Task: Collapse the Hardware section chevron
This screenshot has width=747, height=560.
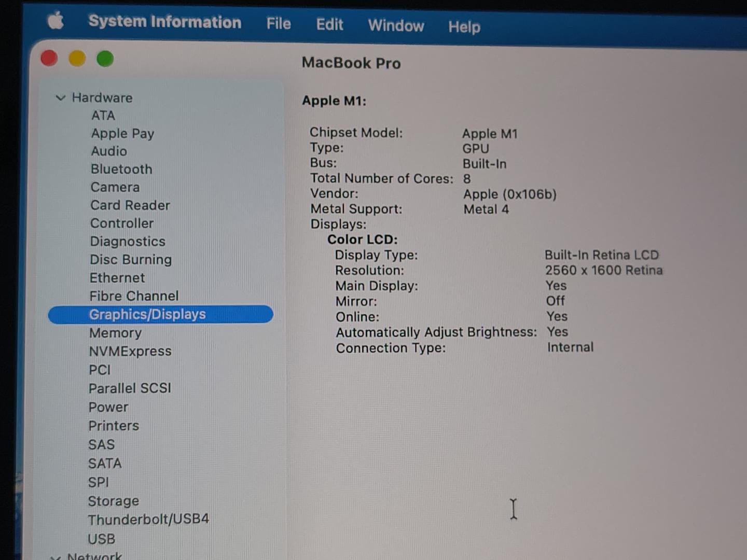Action: pyautogui.click(x=60, y=97)
